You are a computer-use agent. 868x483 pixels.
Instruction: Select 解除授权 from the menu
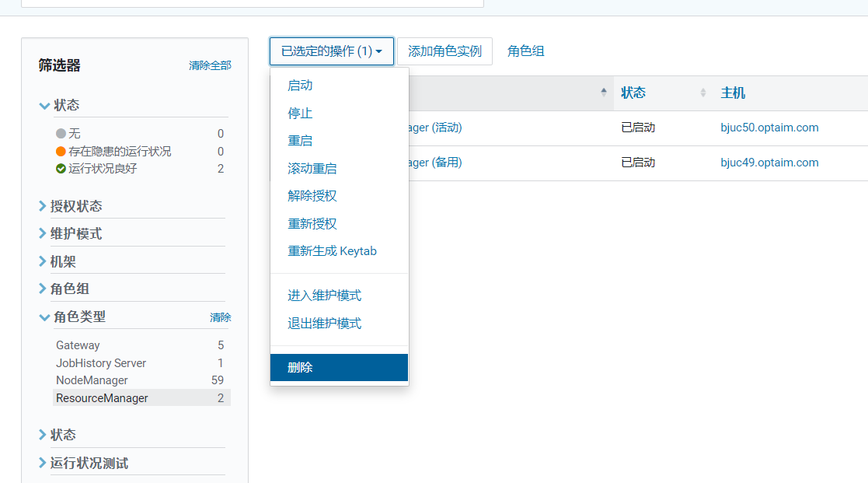click(312, 195)
